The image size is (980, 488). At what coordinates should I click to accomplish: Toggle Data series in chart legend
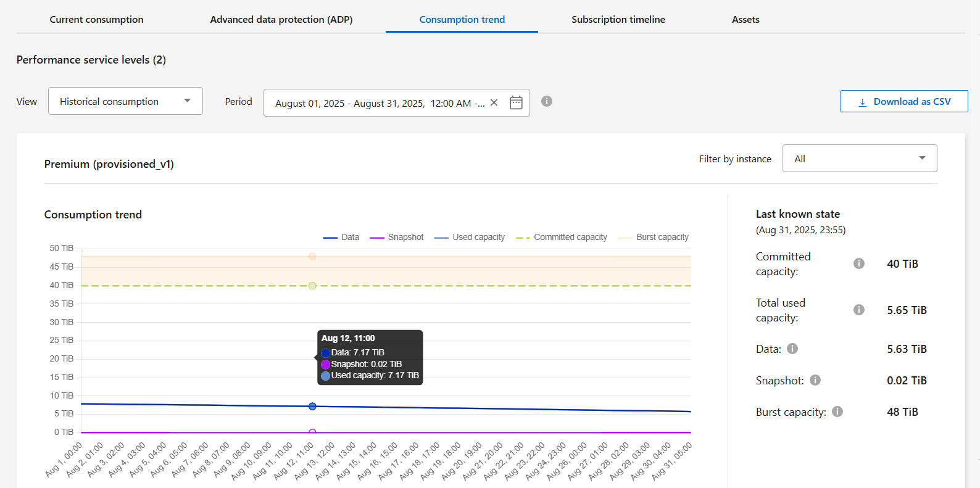341,237
